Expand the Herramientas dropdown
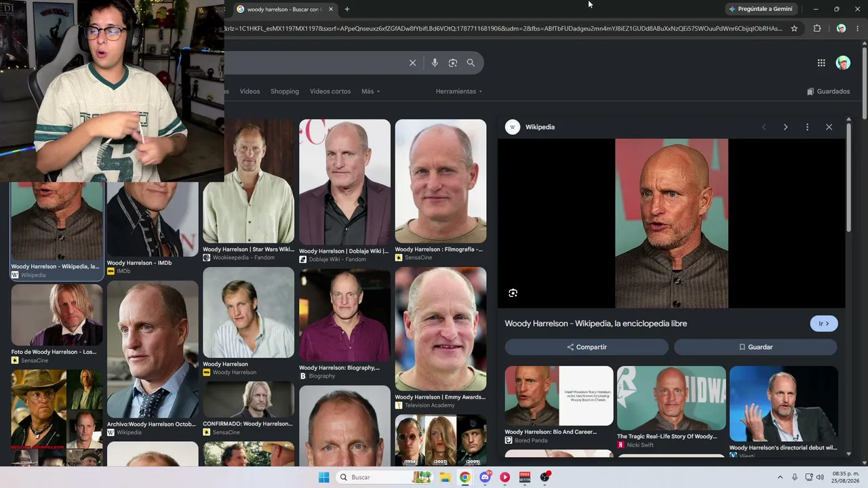The width and height of the screenshot is (868, 488). pyautogui.click(x=459, y=91)
